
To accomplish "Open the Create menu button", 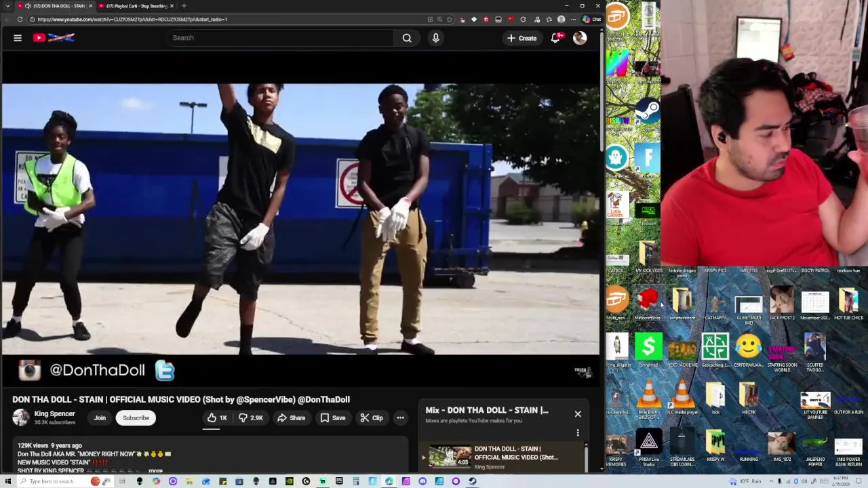I will coord(522,38).
